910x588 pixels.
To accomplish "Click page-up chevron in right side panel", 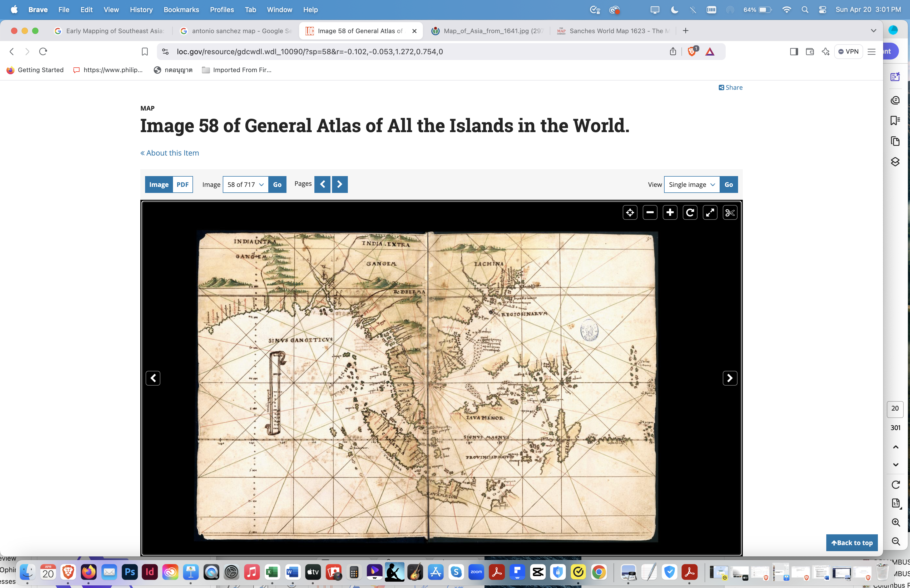I will click(x=896, y=447).
